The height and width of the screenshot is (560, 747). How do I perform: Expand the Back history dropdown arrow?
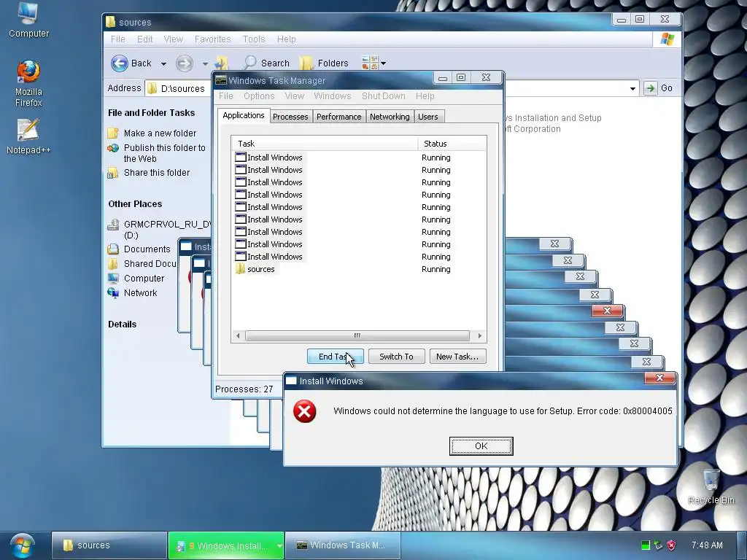tap(163, 63)
